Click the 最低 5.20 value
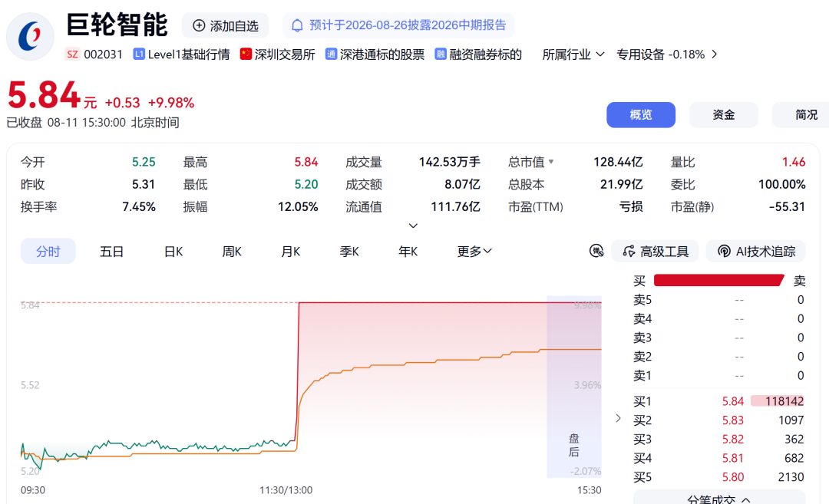Viewport: 829px width, 504px height. pos(306,184)
